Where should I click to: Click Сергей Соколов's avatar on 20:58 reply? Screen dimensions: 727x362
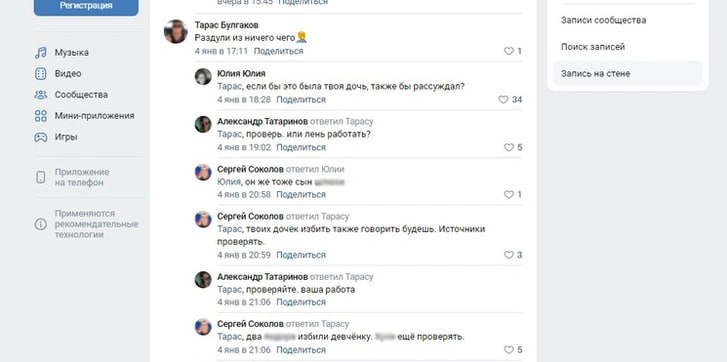[x=203, y=172]
